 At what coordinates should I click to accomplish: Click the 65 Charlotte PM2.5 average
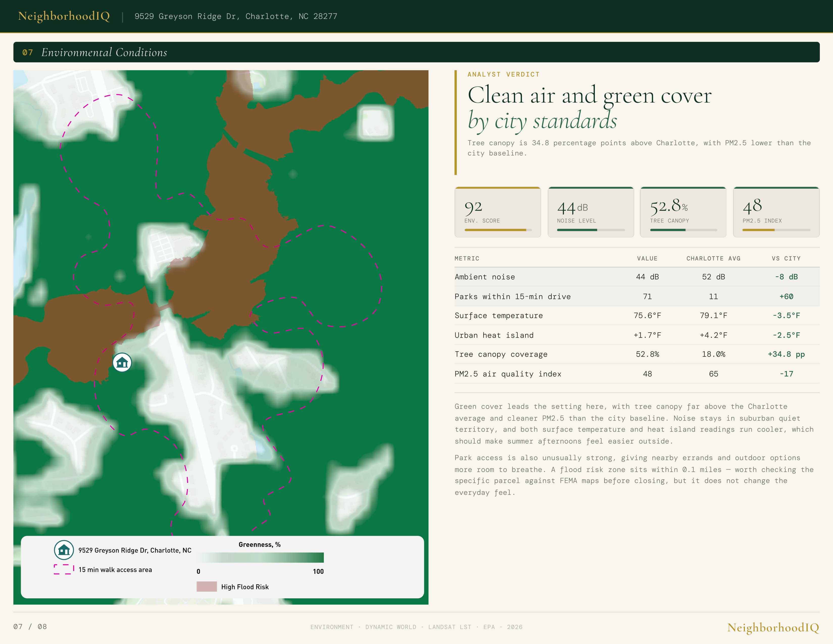(713, 374)
